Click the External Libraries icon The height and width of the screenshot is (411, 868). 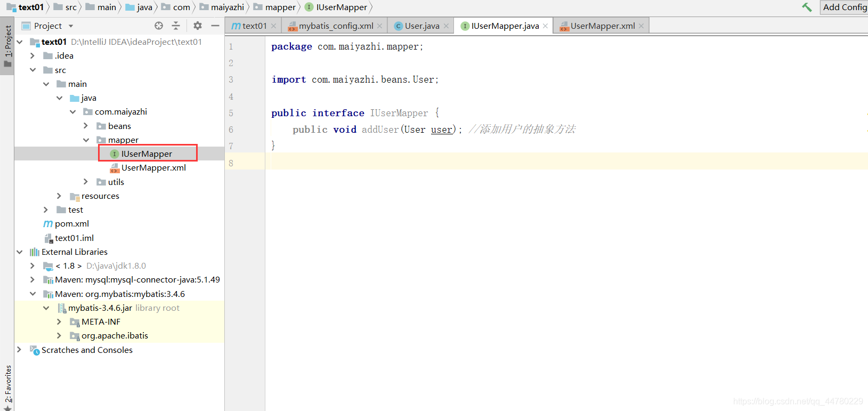(35, 252)
